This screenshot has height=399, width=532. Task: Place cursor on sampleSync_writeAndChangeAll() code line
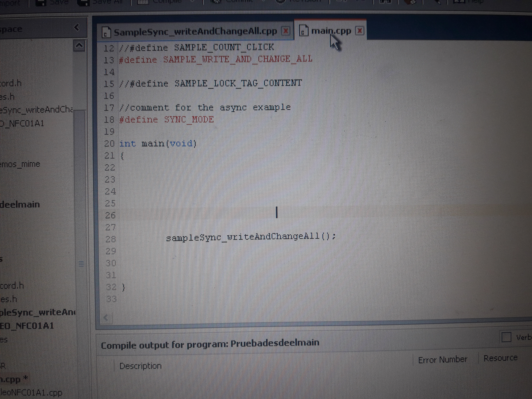tap(250, 237)
